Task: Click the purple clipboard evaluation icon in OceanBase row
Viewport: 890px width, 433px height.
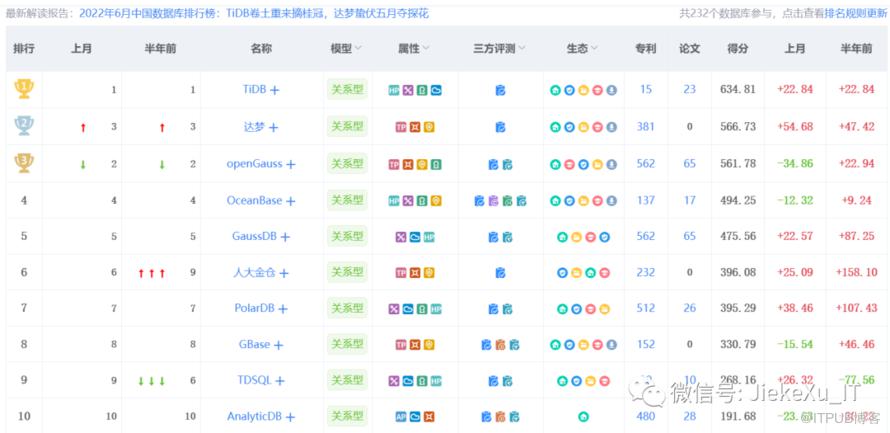Action: 493,201
